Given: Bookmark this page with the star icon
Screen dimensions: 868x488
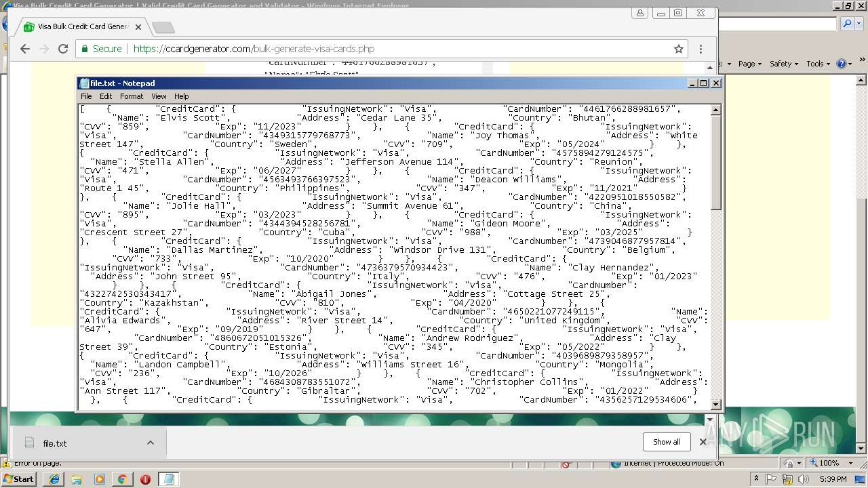Looking at the screenshot, I should (678, 49).
